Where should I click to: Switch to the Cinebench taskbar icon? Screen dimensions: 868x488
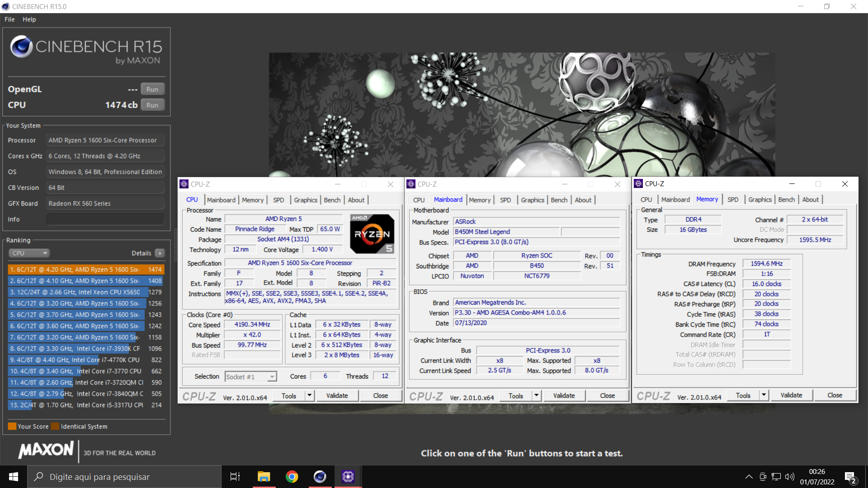point(320,477)
